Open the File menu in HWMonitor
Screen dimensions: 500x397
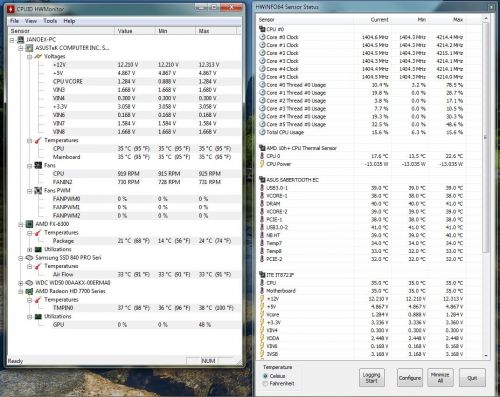click(14, 21)
